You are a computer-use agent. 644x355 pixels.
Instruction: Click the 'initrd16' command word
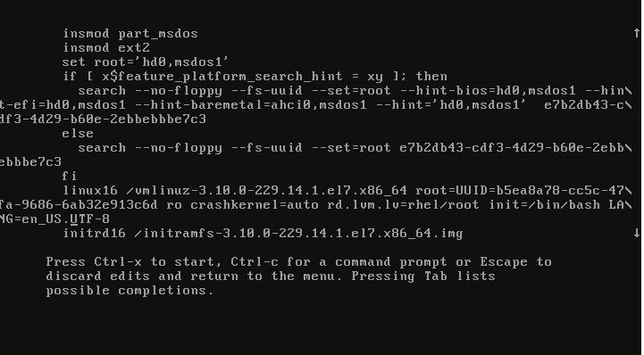click(x=94, y=234)
